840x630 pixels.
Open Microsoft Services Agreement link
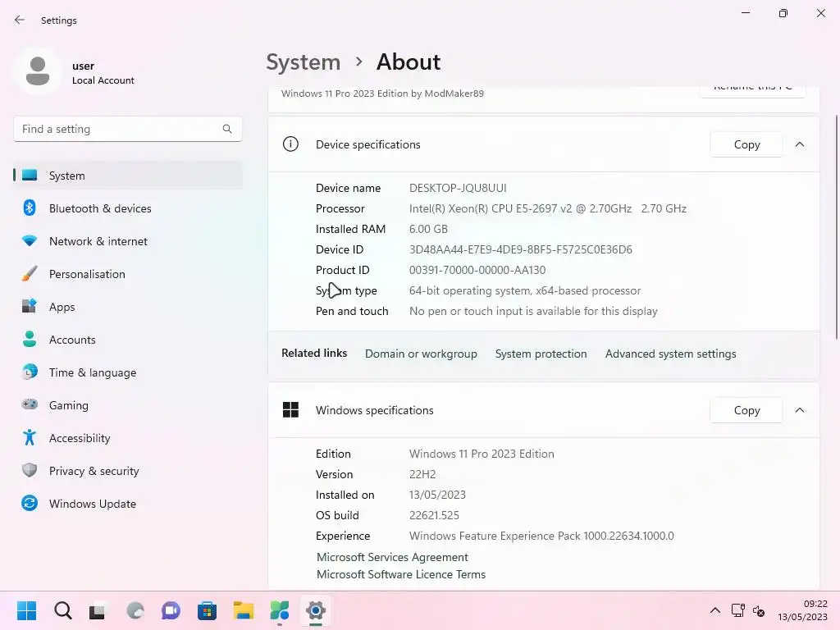[392, 557]
